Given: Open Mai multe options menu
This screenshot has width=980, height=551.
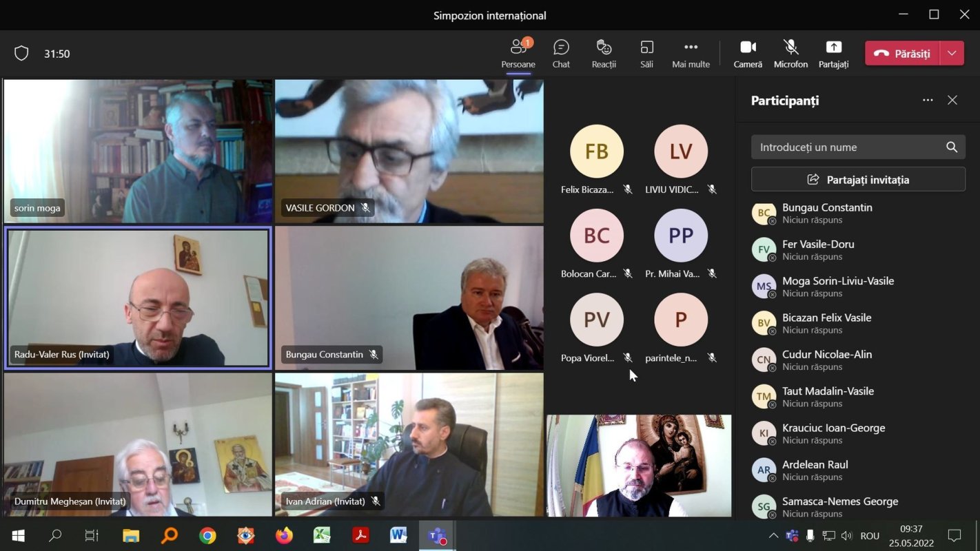Looking at the screenshot, I should point(691,54).
